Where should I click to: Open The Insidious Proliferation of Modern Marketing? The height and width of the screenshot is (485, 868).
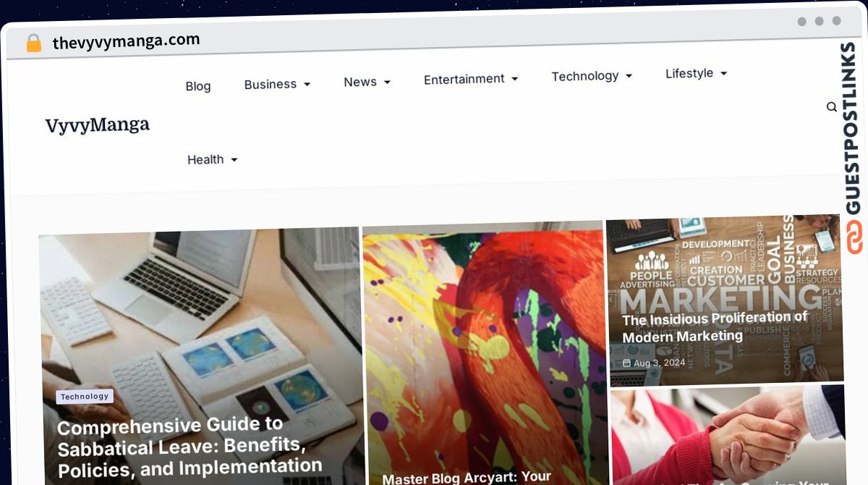pyautogui.click(x=715, y=327)
